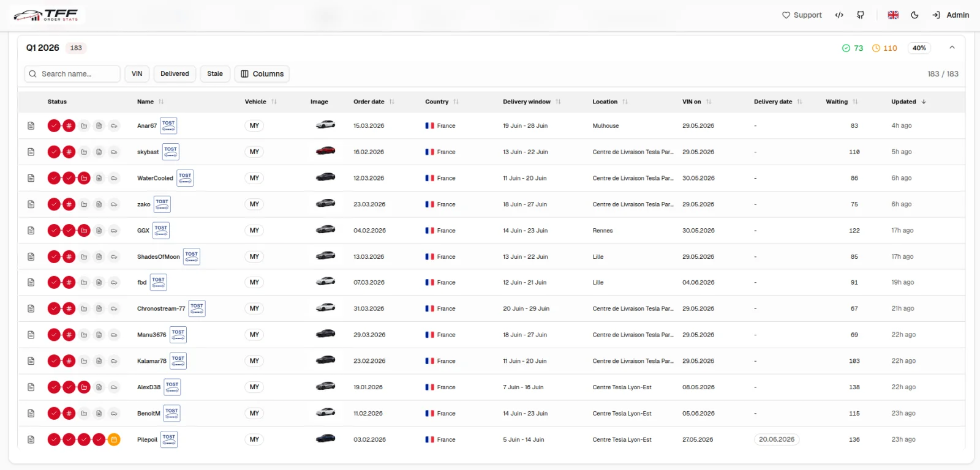Click the MY vehicle badge in Pilepoil row
This screenshot has width=980, height=470.
(254, 439)
